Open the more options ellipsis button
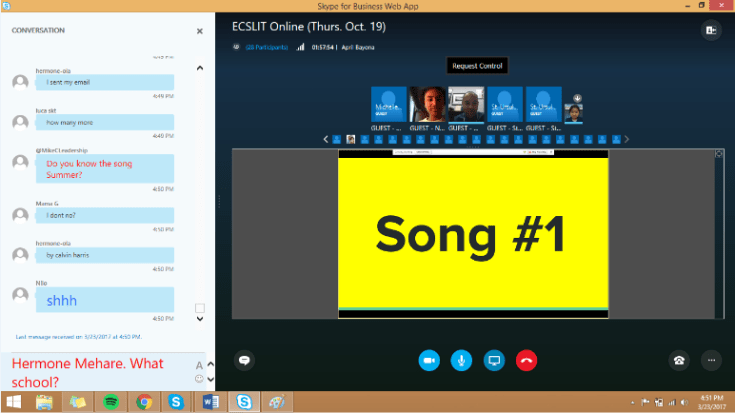This screenshot has width=735, height=413. [711, 360]
